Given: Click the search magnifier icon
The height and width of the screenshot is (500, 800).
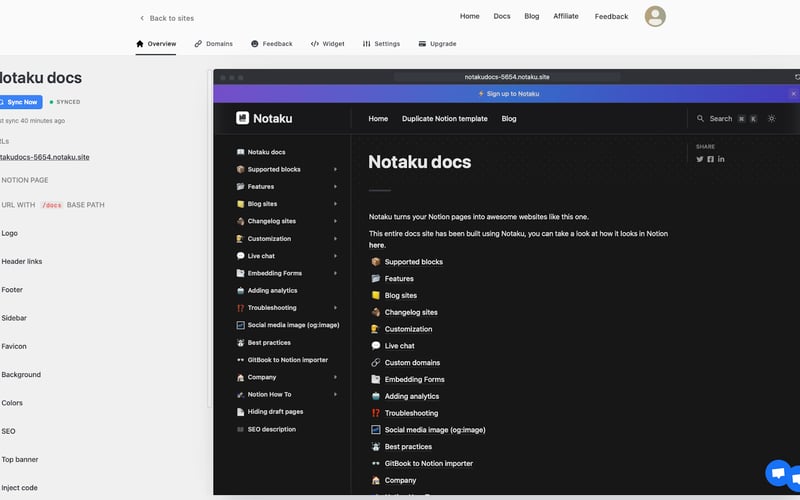Looking at the screenshot, I should (701, 118).
